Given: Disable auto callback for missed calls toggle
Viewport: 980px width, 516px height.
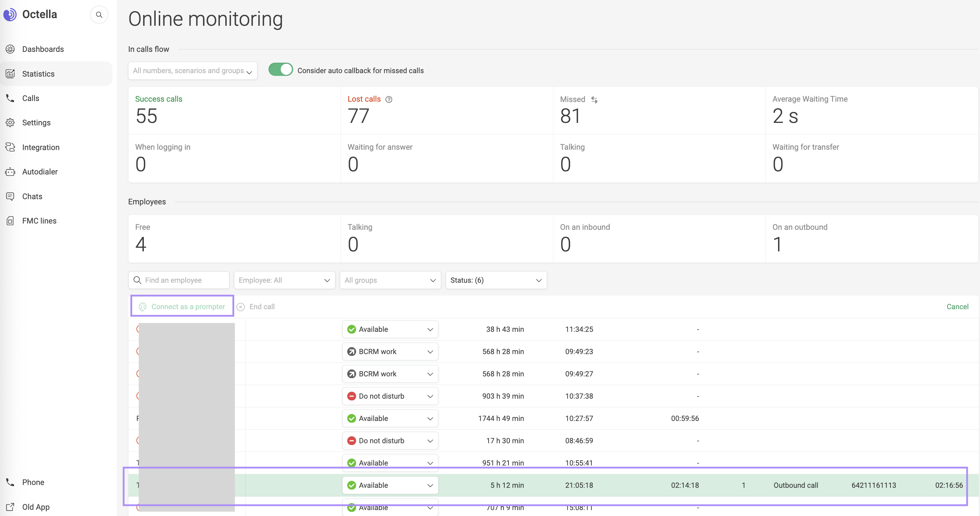Looking at the screenshot, I should (x=280, y=70).
